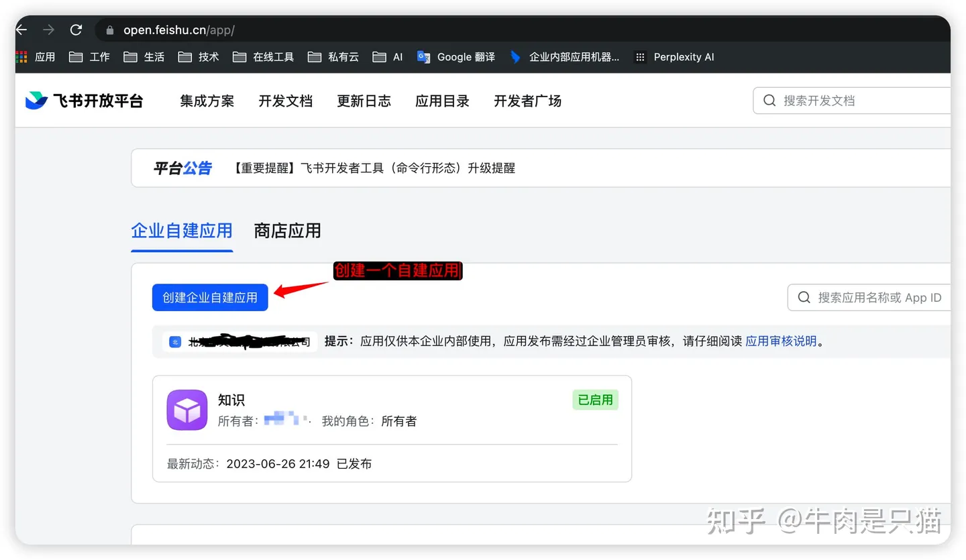
Task: Click the browser back arrow
Action: [x=21, y=30]
